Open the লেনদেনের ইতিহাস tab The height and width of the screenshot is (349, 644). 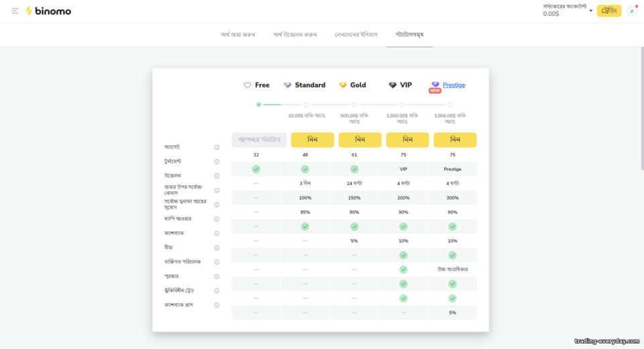[356, 34]
